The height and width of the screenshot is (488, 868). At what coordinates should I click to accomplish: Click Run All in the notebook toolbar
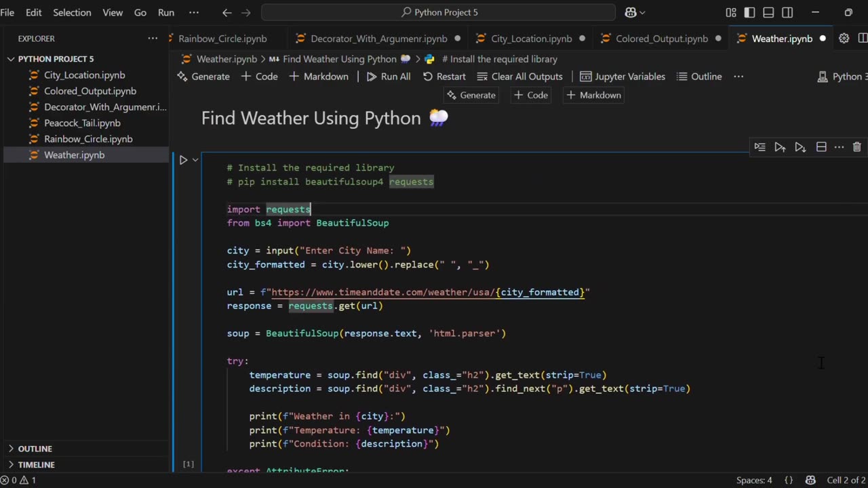(388, 77)
